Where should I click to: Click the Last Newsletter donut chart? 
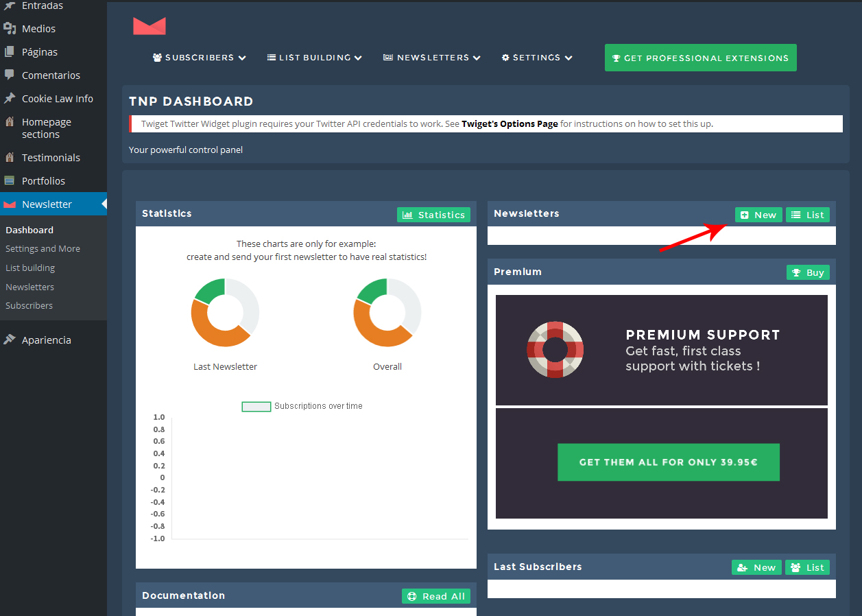[x=225, y=313]
